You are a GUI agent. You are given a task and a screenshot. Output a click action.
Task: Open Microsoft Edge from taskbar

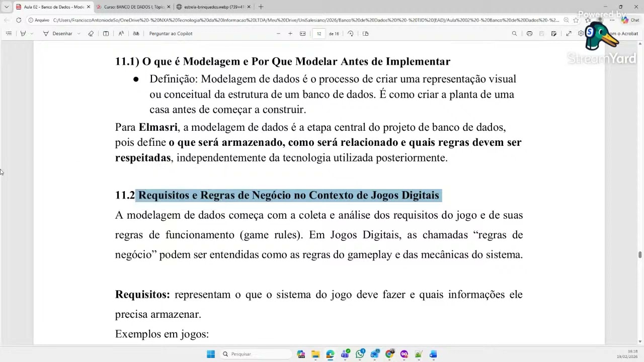pyautogui.click(x=330, y=354)
